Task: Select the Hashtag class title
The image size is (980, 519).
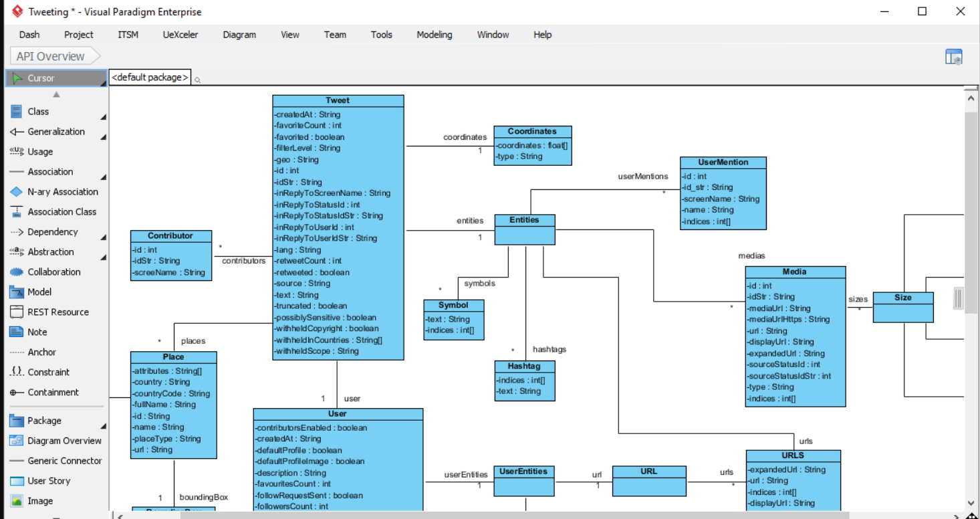Action: point(524,367)
